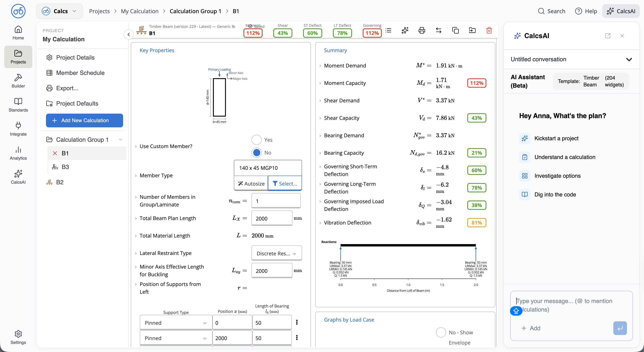Close the CalcsAI panel
Screen dimensions: 644x352
tap(622, 36)
